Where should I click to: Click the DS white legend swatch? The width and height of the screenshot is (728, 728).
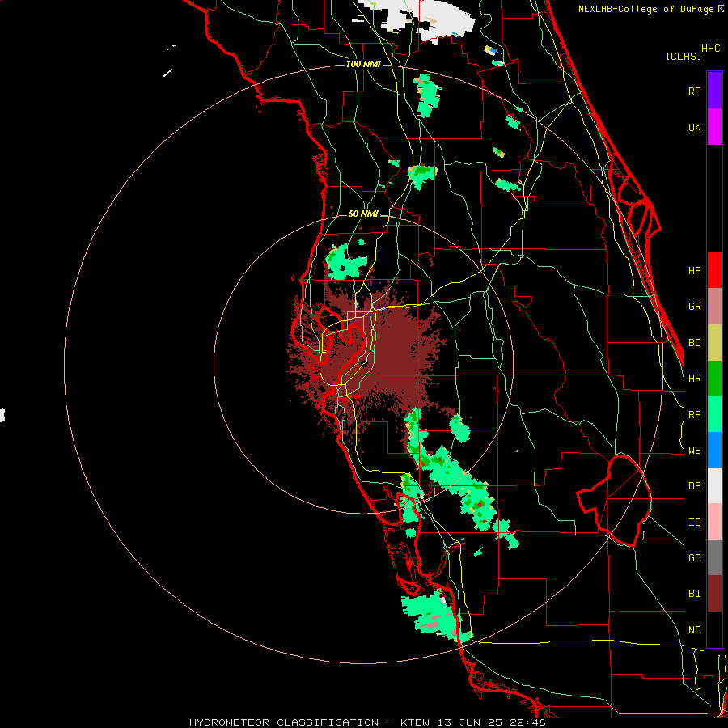(x=714, y=485)
